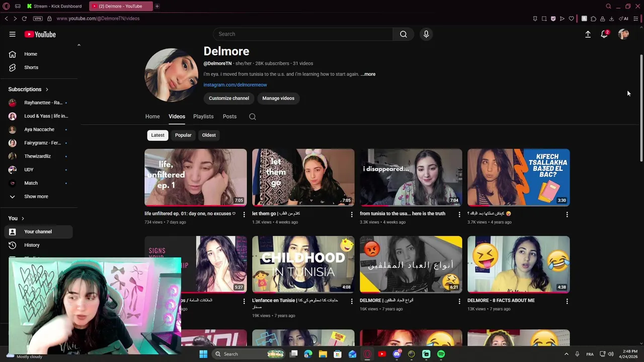Click Customize channel button
Image resolution: width=644 pixels, height=362 pixels.
click(229, 99)
